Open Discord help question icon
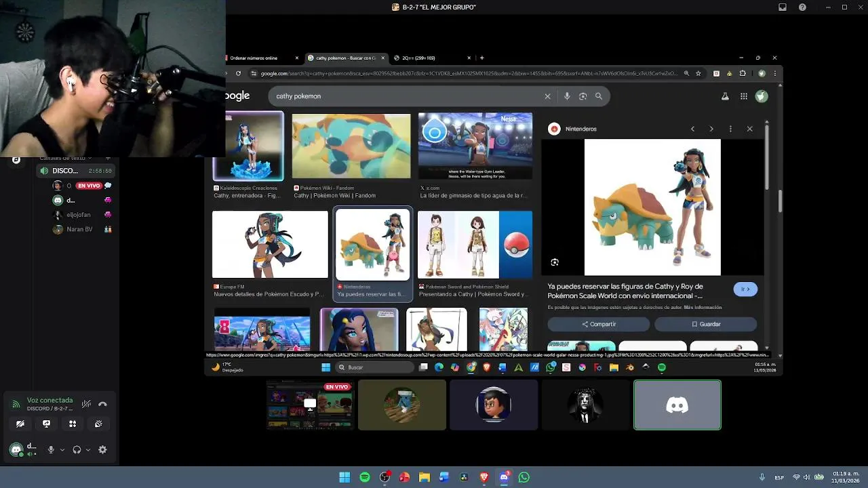The height and width of the screenshot is (488, 868). (x=803, y=7)
